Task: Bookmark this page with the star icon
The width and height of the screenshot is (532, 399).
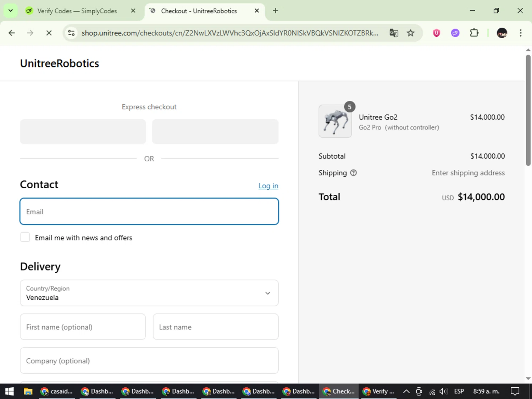Action: point(410,33)
